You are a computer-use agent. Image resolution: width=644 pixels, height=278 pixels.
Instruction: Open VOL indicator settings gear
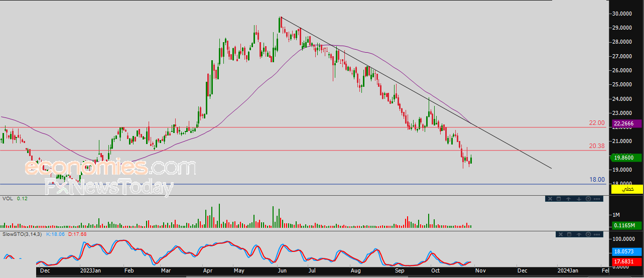[588, 199]
